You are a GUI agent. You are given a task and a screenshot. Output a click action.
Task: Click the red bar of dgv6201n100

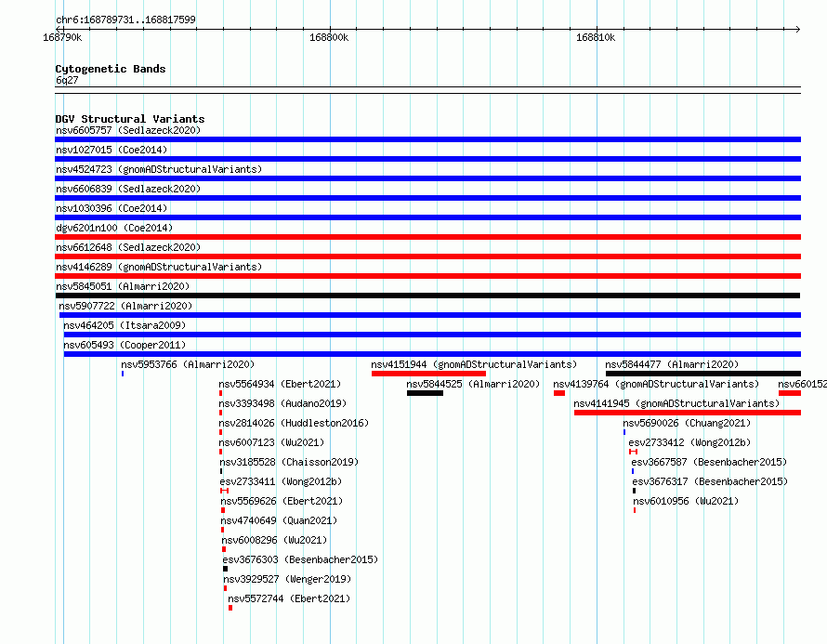427,237
